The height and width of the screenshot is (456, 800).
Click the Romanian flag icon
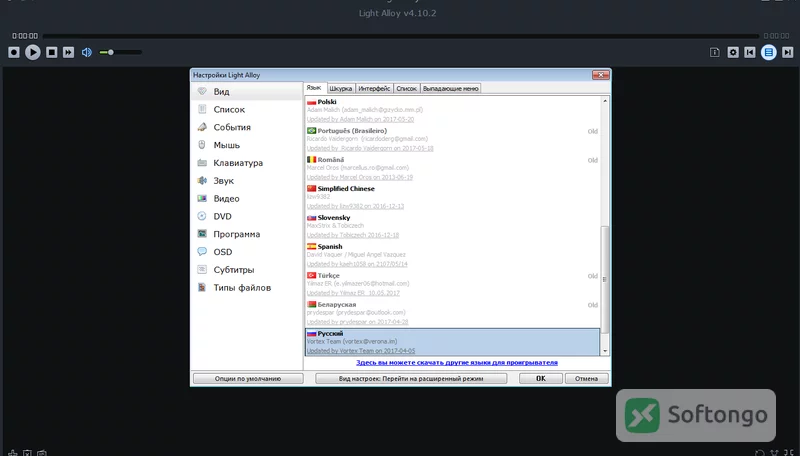tap(311, 160)
